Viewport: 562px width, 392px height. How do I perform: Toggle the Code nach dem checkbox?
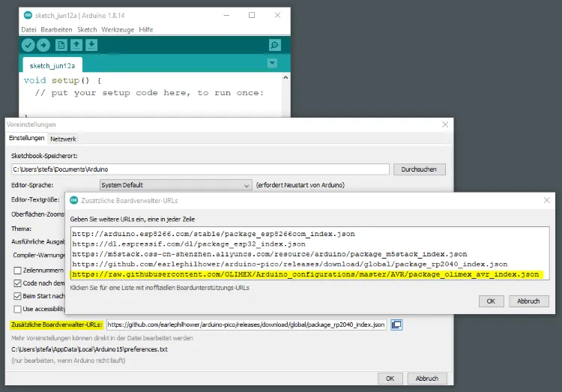coord(17,283)
